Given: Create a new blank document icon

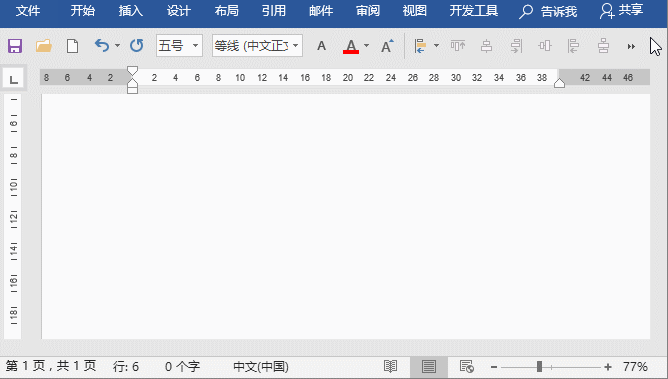Looking at the screenshot, I should tap(72, 46).
